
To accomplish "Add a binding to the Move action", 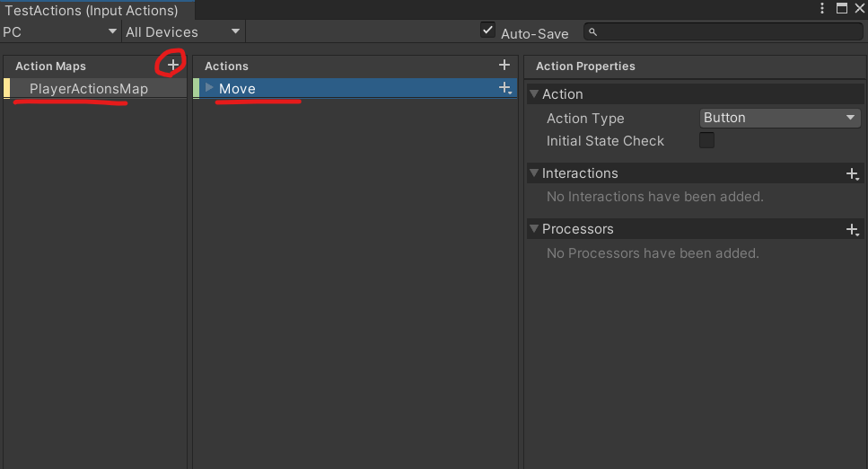I will (504, 88).
